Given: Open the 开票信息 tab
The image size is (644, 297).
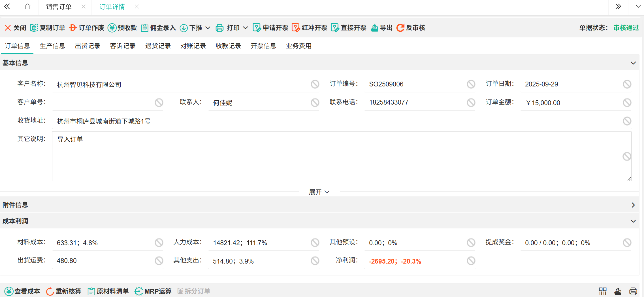Looking at the screenshot, I should pos(263,46).
